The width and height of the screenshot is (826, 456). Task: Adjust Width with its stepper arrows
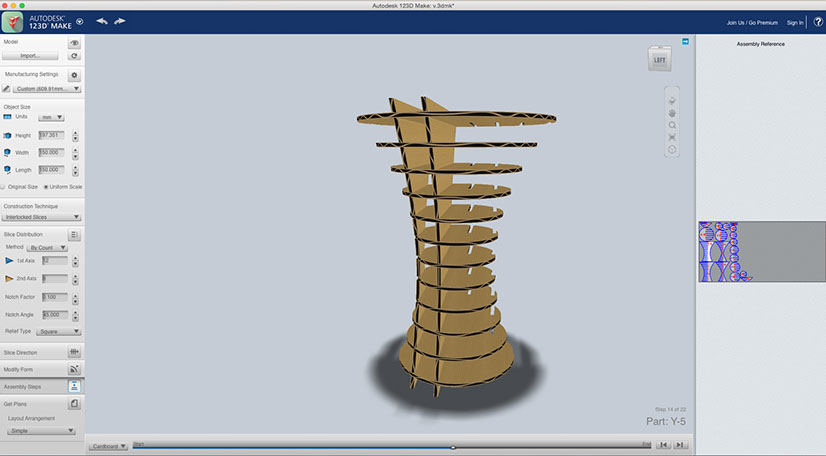point(75,153)
